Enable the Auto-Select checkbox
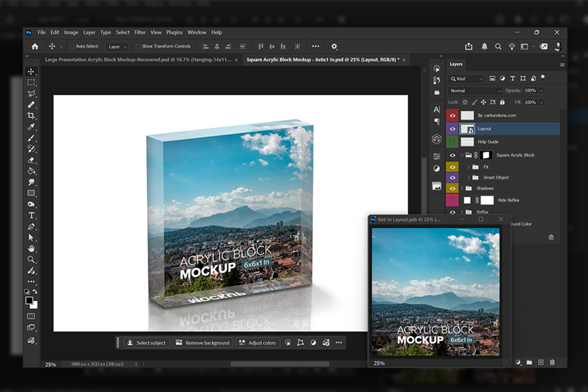588x392 pixels. (72, 47)
